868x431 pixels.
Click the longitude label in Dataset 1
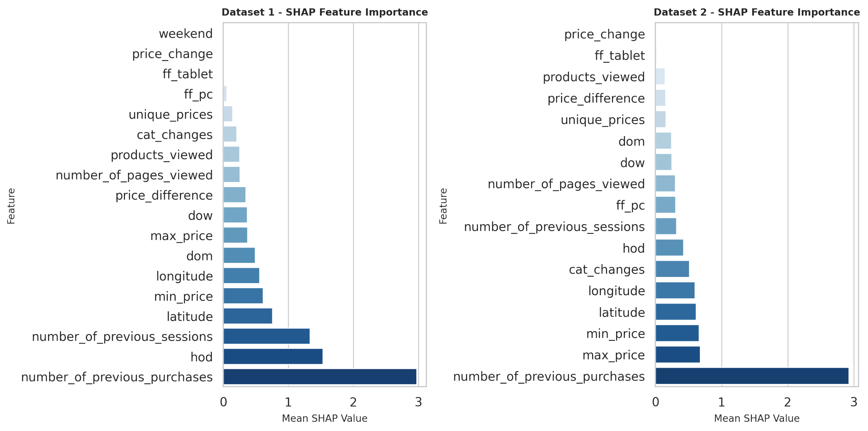[184, 276]
